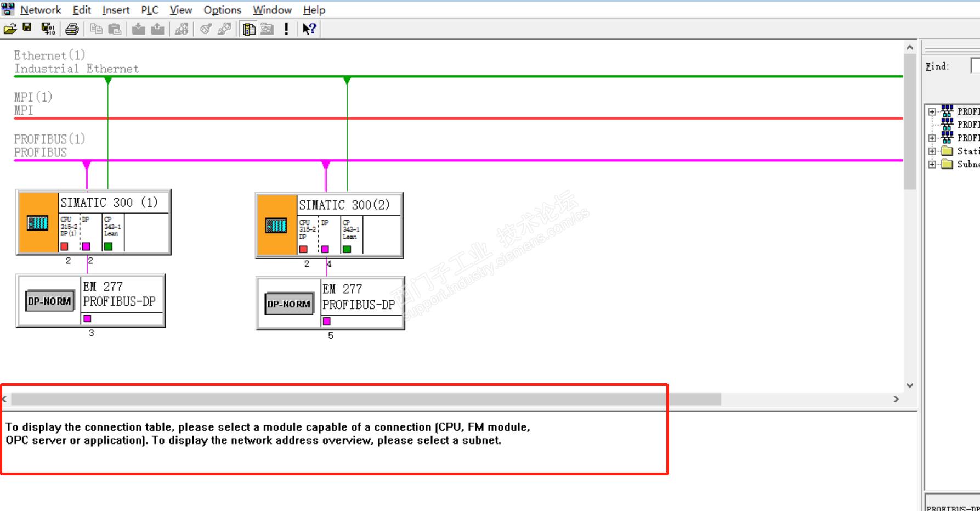This screenshot has height=511, width=980.
Task: Click the Open project toolbar icon
Action: pos(10,29)
